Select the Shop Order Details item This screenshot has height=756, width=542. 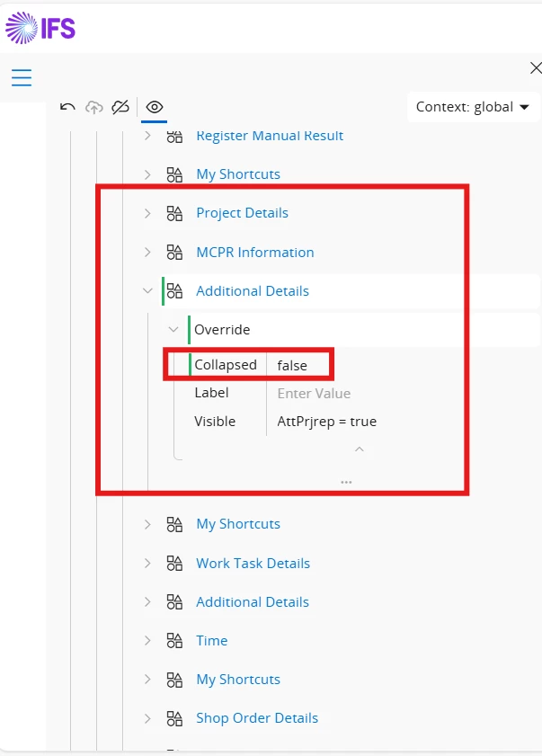click(257, 718)
